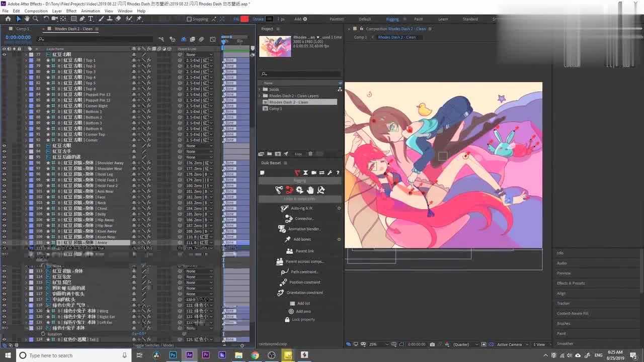Expand layer 78 Top 1 properties
Viewport: 644px width, 362px height.
(26, 60)
